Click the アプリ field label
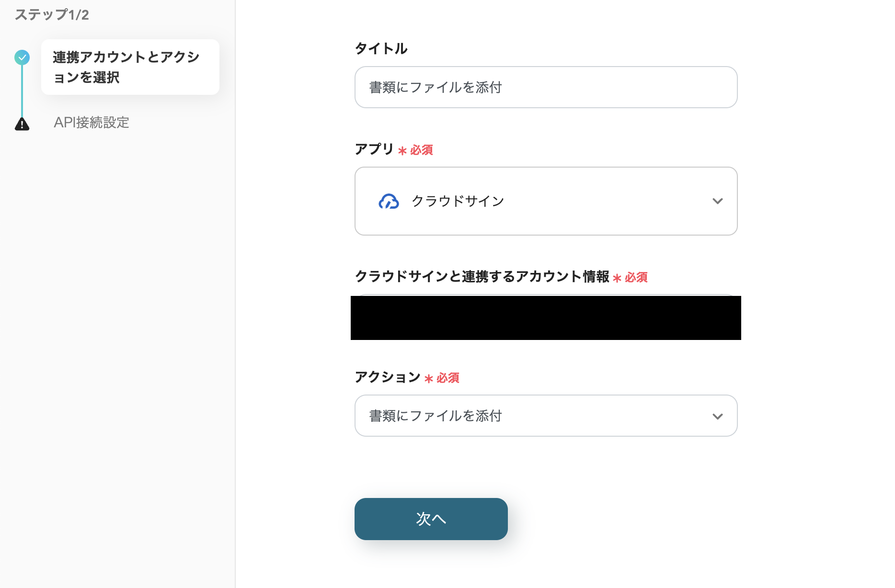 click(374, 149)
